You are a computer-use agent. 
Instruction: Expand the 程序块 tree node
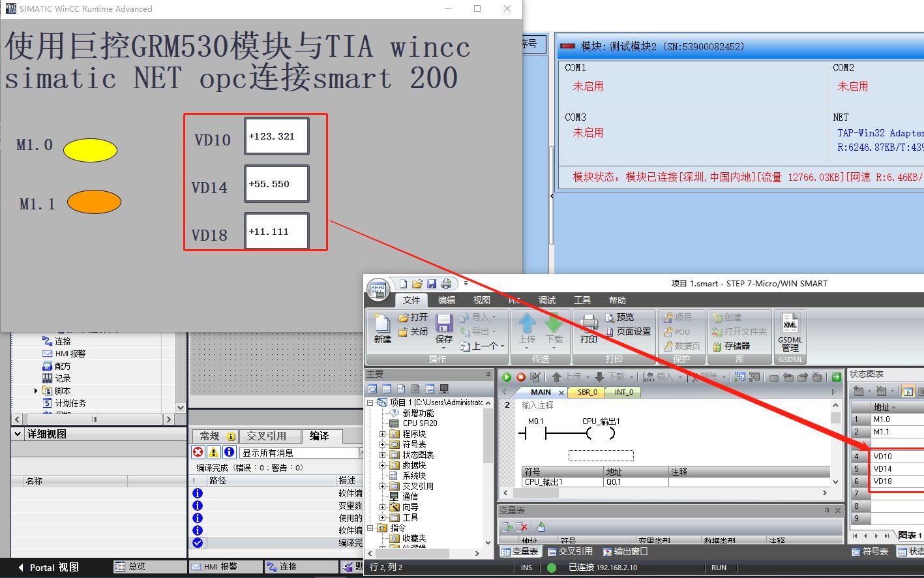382,434
